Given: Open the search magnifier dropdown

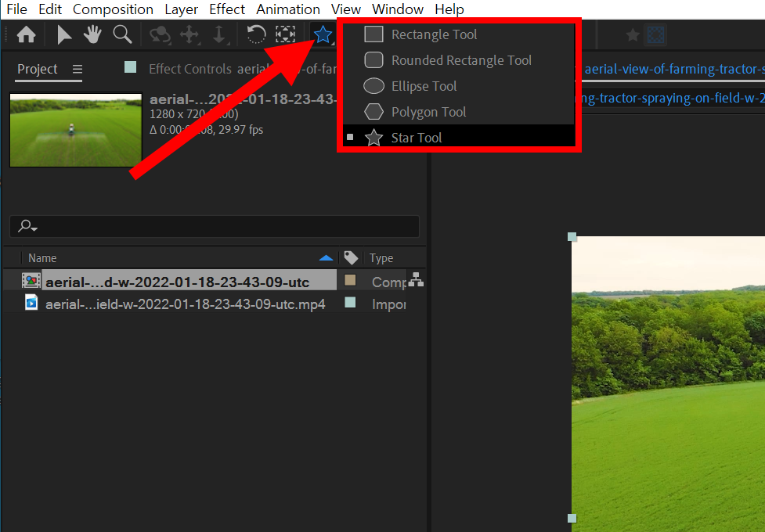Looking at the screenshot, I should (x=27, y=226).
